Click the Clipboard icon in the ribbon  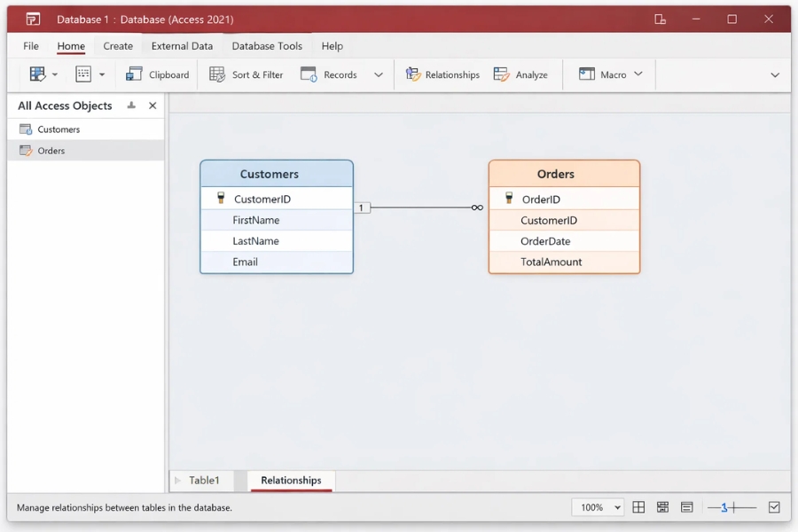pos(135,74)
